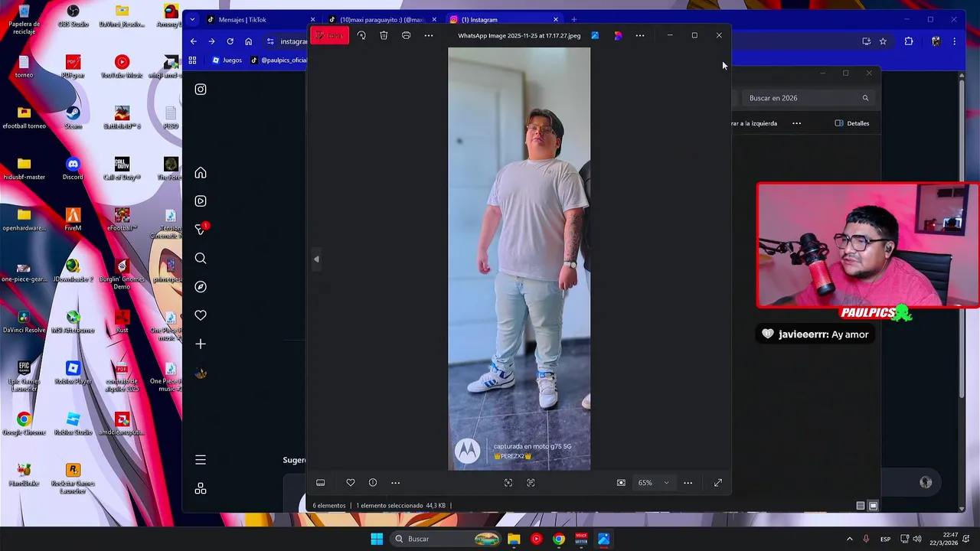Open Instagram messages with notification badge

coord(201,229)
